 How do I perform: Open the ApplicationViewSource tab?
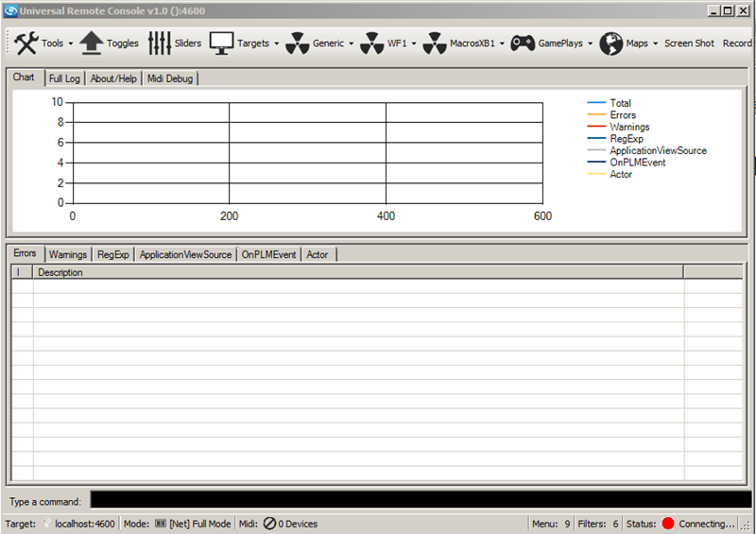pyautogui.click(x=185, y=254)
